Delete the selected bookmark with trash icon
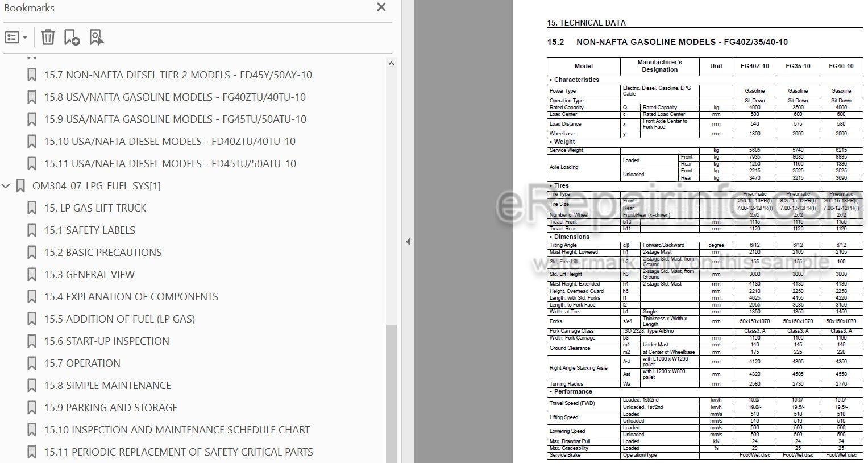Image resolution: width=868 pixels, height=463 pixels. pos(48,38)
